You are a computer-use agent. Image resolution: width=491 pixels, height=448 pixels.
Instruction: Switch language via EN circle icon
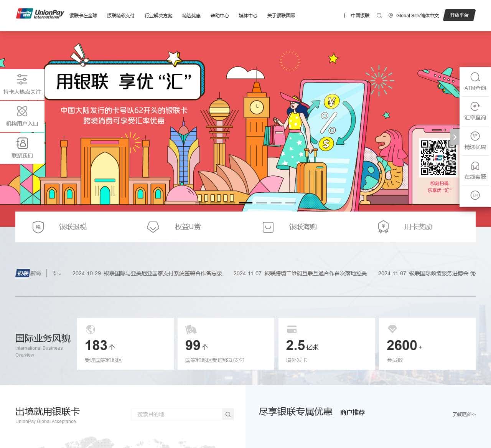475,195
